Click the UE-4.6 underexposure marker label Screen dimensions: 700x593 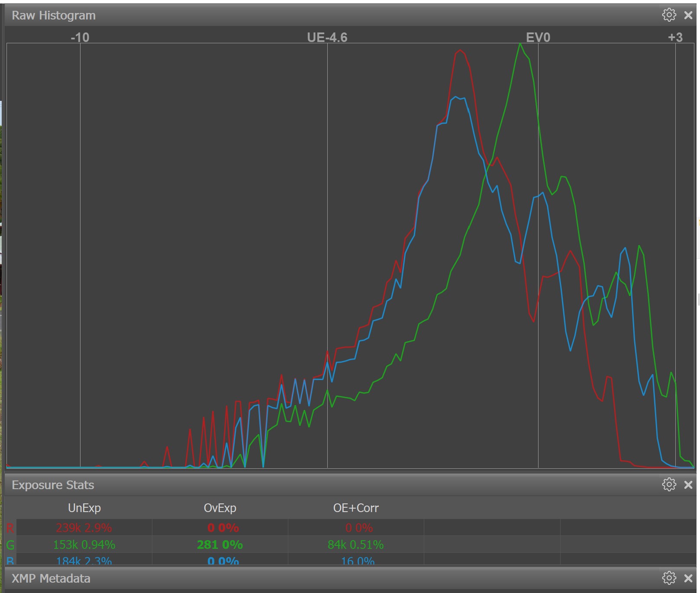(x=327, y=38)
